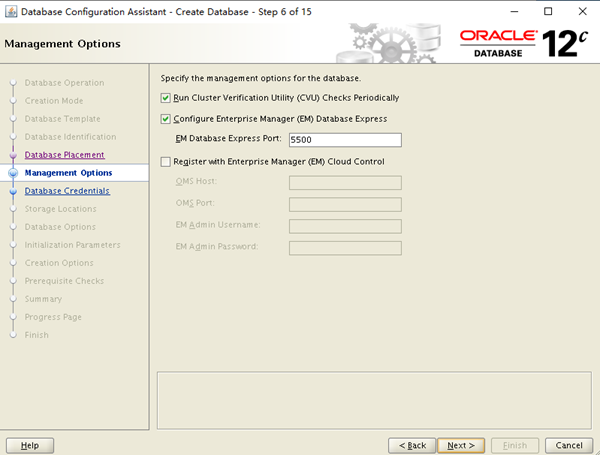Click the Management Options step bullet icon
Screen dimensions: 600x455
[x=13, y=173]
